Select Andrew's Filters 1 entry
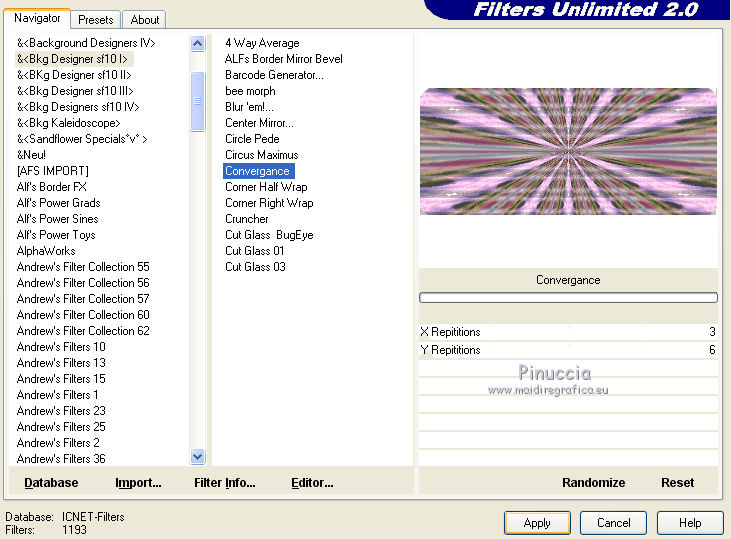This screenshot has height=539, width=731. (57, 395)
